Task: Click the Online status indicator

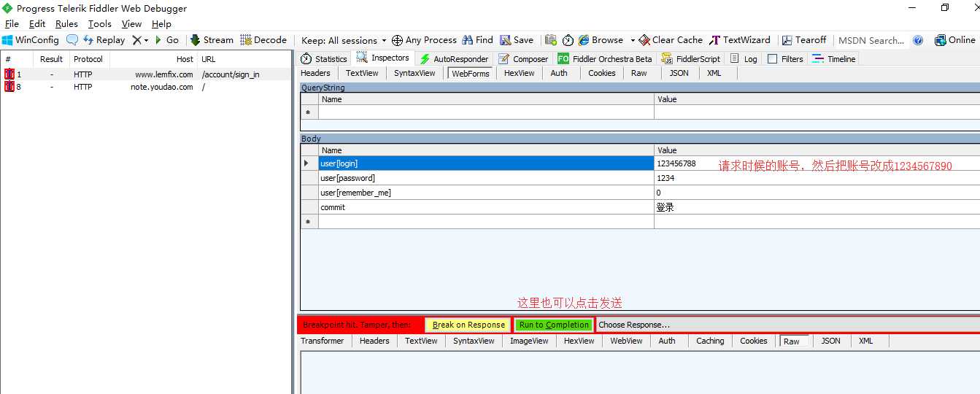Action: tap(954, 40)
